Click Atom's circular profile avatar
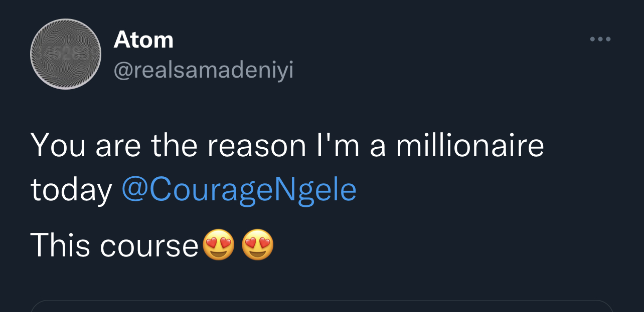This screenshot has width=644, height=312. point(66,54)
